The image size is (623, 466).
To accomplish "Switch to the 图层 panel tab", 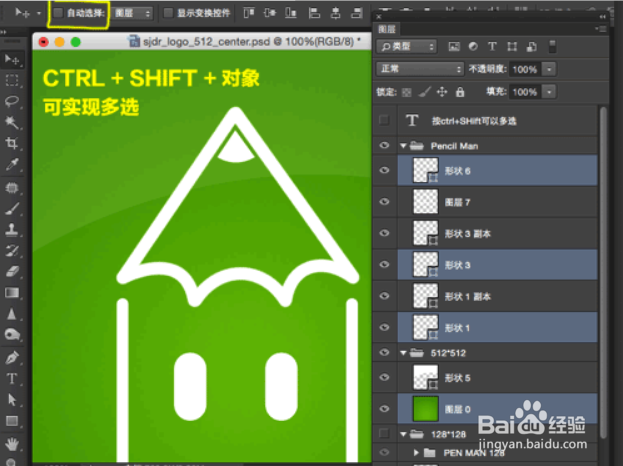I will tap(387, 29).
